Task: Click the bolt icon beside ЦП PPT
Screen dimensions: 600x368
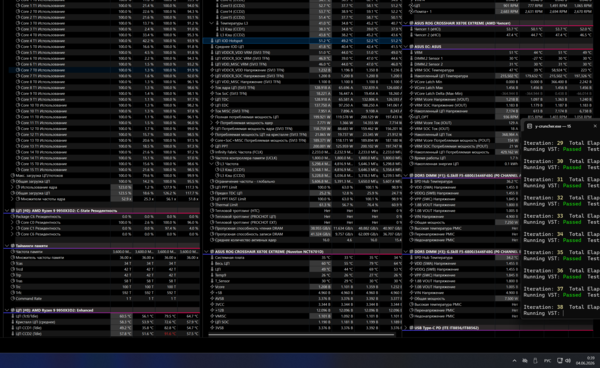Action: pos(212,146)
